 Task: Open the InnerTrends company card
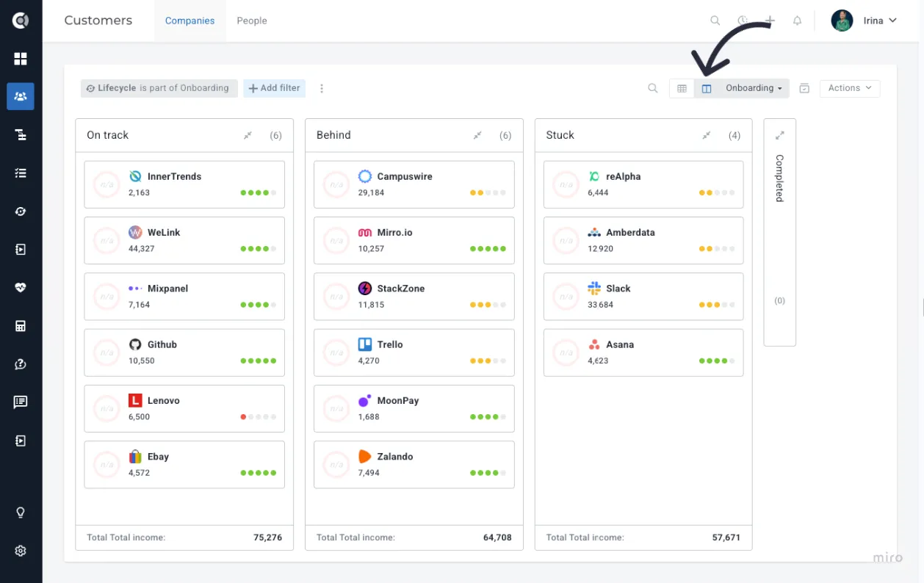tap(184, 184)
